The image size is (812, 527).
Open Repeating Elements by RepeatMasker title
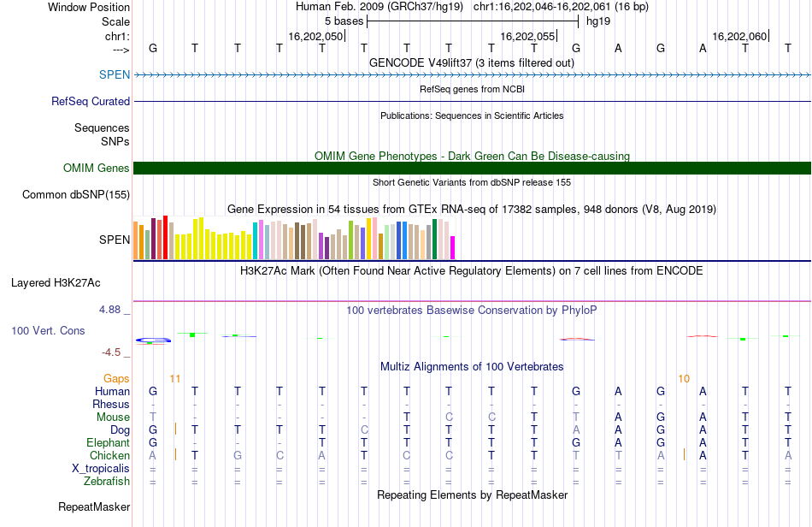coord(472,495)
